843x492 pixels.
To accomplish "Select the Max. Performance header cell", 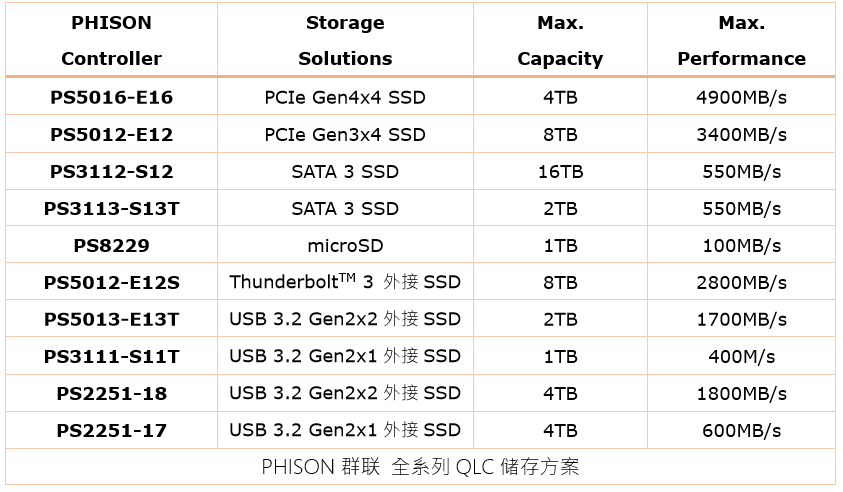I will tap(741, 40).
